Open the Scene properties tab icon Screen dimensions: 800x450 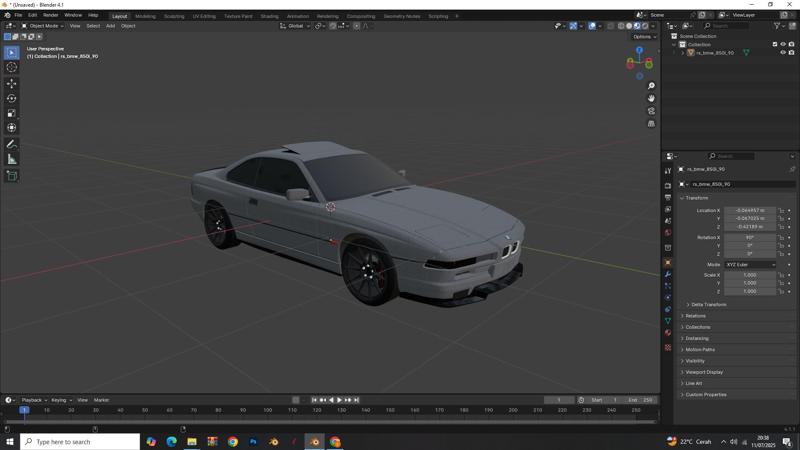(668, 221)
